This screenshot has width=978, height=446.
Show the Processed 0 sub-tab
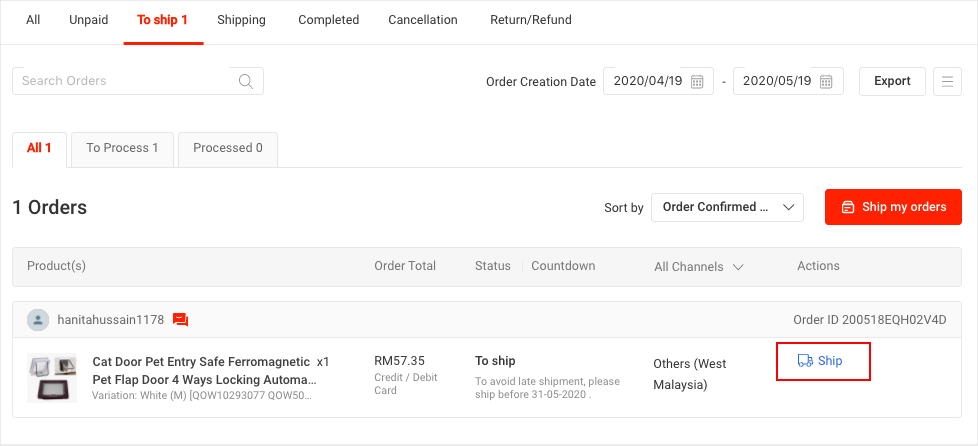click(228, 148)
